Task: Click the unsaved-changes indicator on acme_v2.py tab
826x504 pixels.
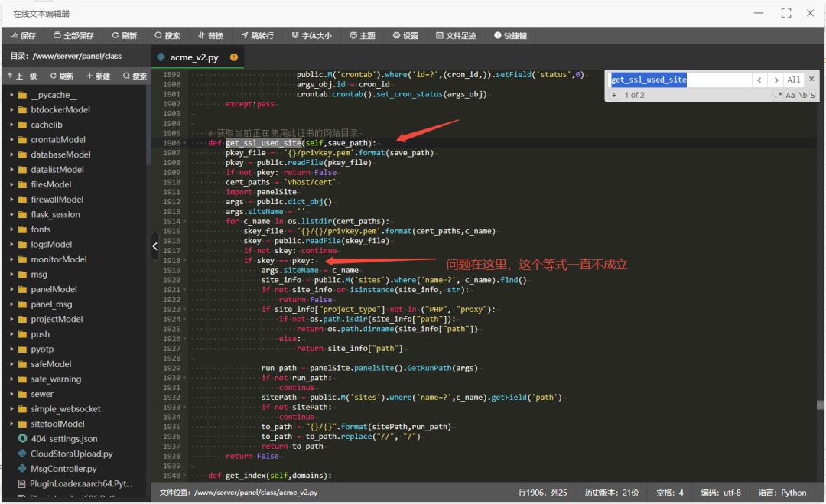Action: tap(234, 57)
